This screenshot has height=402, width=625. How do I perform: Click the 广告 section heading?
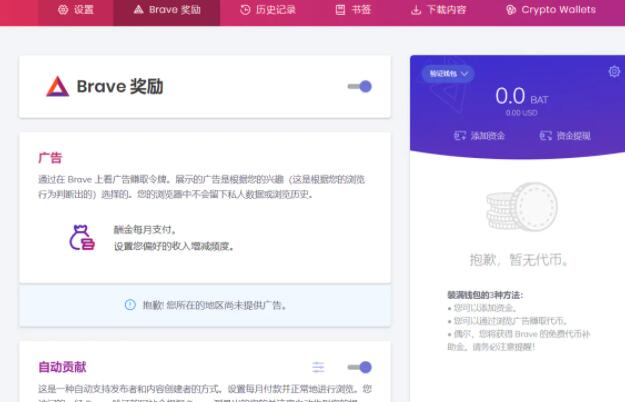[50, 158]
